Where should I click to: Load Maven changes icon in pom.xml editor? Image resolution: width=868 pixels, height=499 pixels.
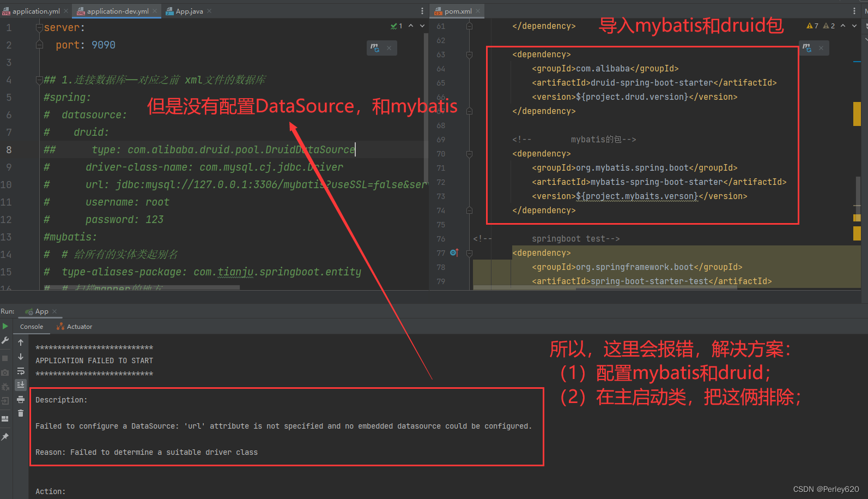(x=807, y=47)
